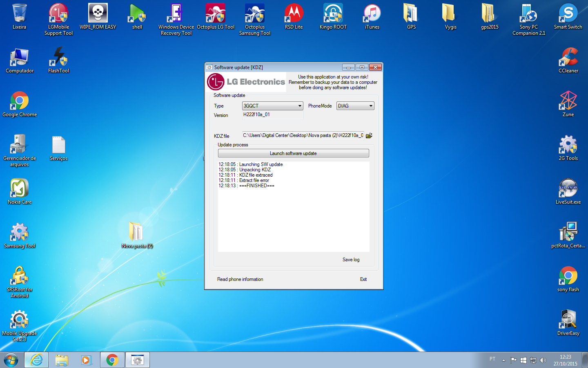
Task: Click Launch software update button
Action: (x=293, y=153)
